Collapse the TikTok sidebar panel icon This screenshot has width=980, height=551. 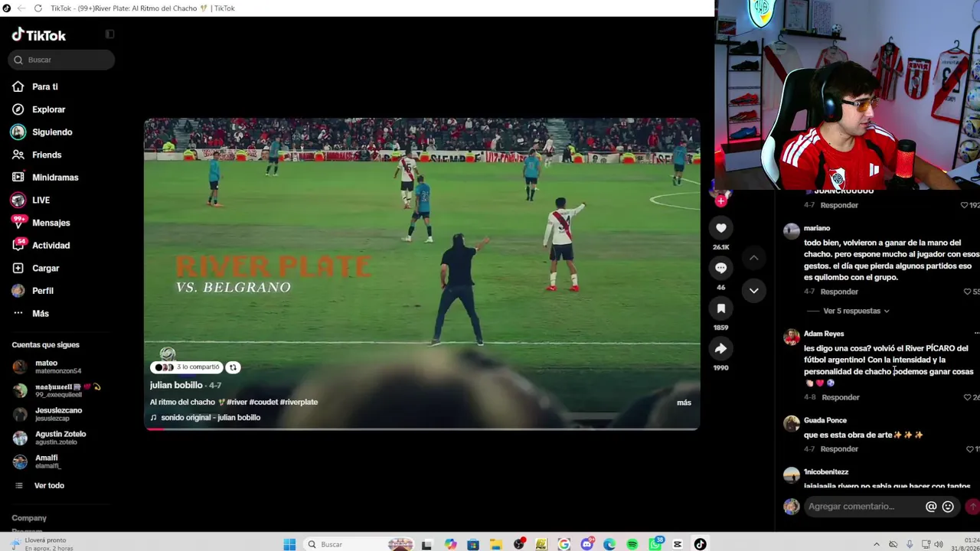109,34
